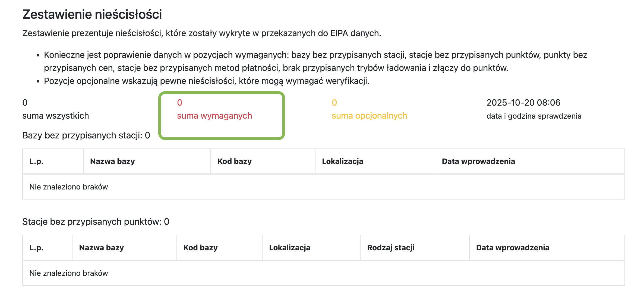This screenshot has height=291, width=644.
Task: Click "Lokalizacja" header in the bases table
Action: coord(342,162)
